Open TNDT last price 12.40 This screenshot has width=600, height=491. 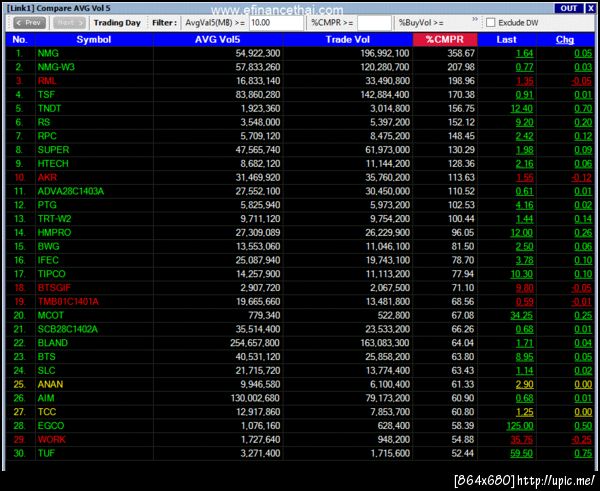522,109
